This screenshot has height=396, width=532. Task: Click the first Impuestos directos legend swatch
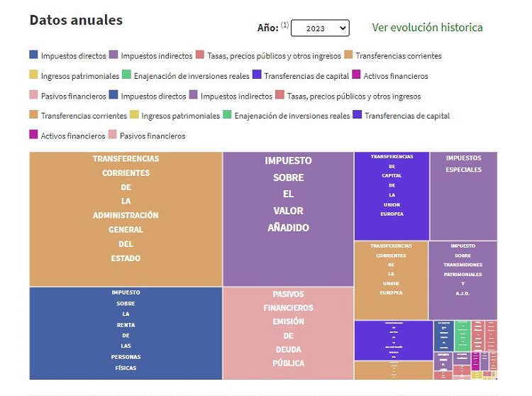pyautogui.click(x=34, y=55)
